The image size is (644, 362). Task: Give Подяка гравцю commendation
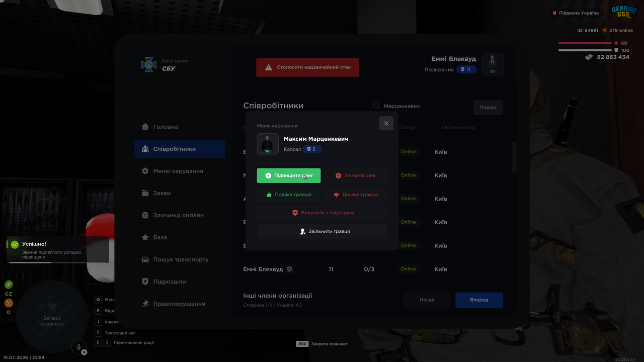point(288,195)
